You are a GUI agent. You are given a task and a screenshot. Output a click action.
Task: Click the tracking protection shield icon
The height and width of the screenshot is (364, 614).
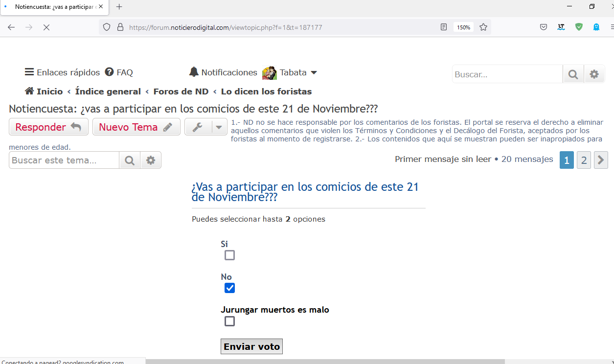click(107, 27)
